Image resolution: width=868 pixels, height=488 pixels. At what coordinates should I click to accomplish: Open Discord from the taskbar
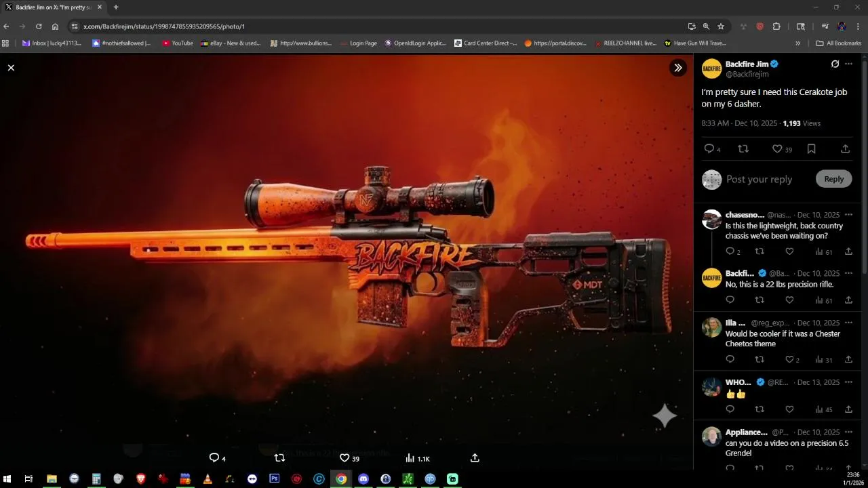363,479
